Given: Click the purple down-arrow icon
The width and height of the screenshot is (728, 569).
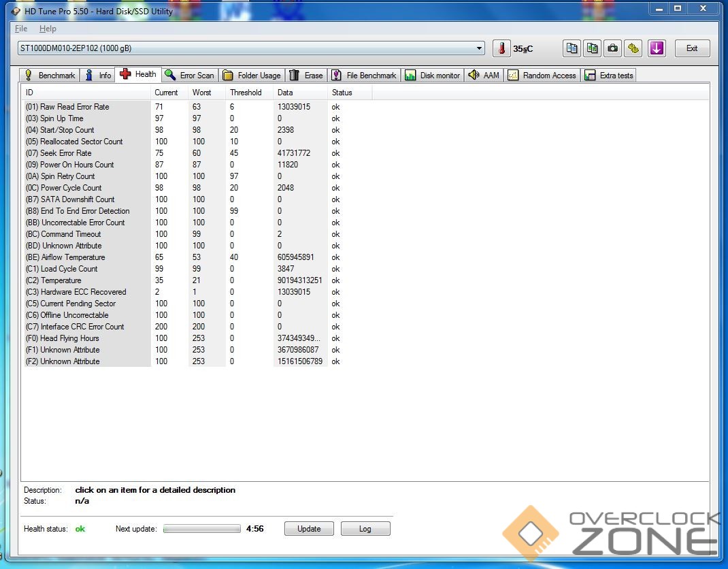Looking at the screenshot, I should pos(656,48).
